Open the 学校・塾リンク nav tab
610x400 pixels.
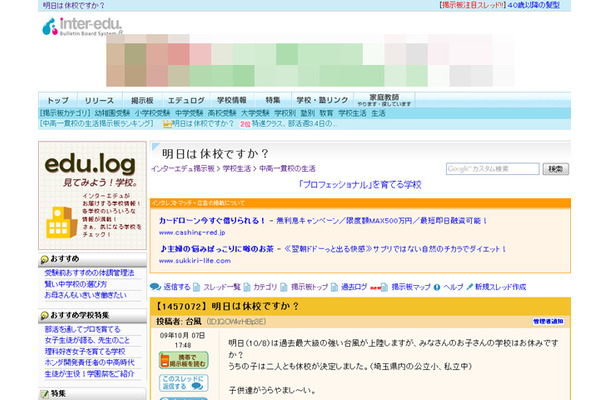tap(322, 100)
